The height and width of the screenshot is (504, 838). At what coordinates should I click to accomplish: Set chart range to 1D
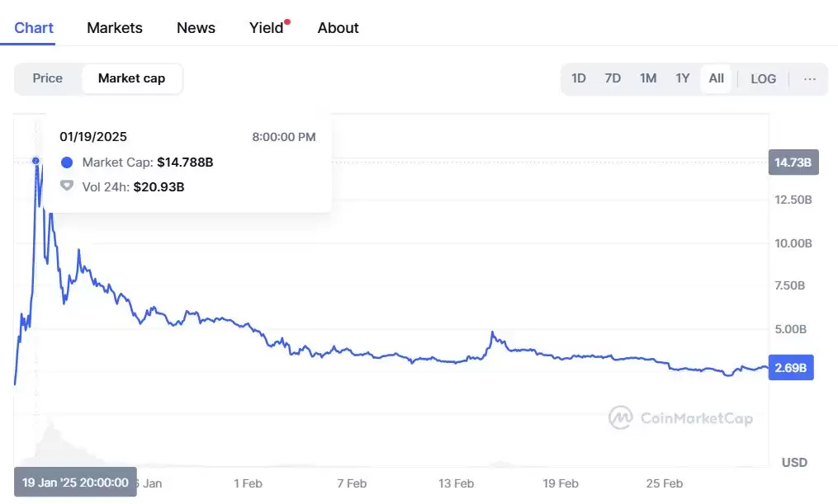(579, 78)
